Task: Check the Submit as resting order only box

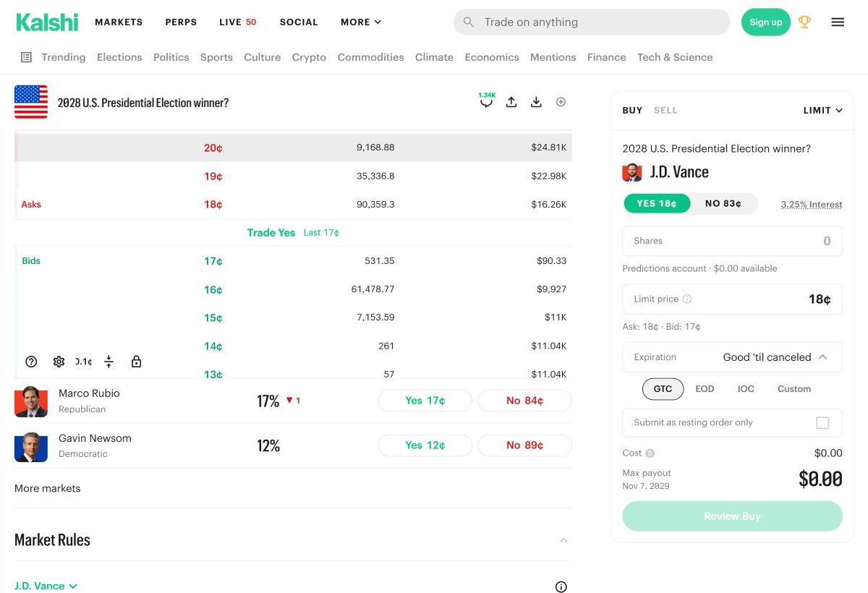Action: (x=822, y=423)
